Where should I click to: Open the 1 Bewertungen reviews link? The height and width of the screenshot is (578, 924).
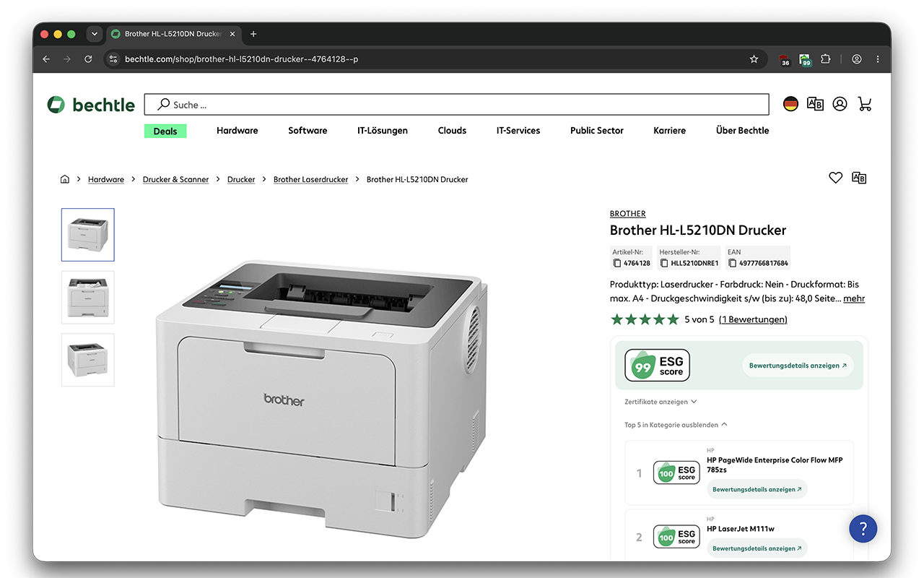pyautogui.click(x=753, y=319)
